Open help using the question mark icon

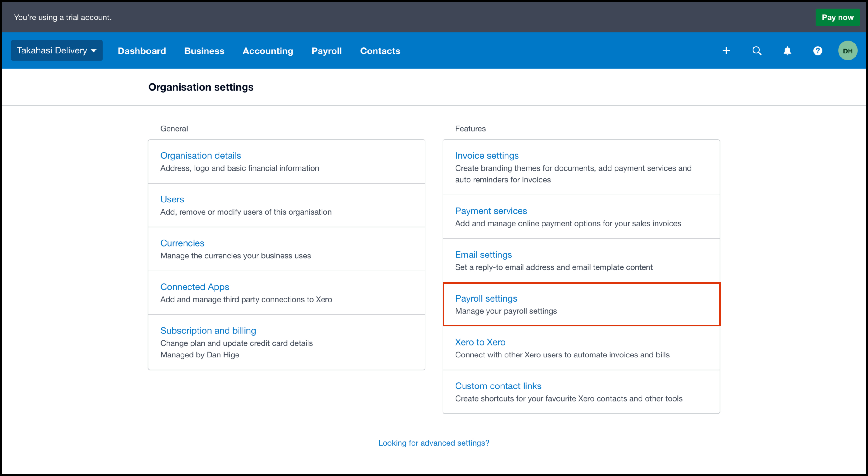[x=818, y=50]
